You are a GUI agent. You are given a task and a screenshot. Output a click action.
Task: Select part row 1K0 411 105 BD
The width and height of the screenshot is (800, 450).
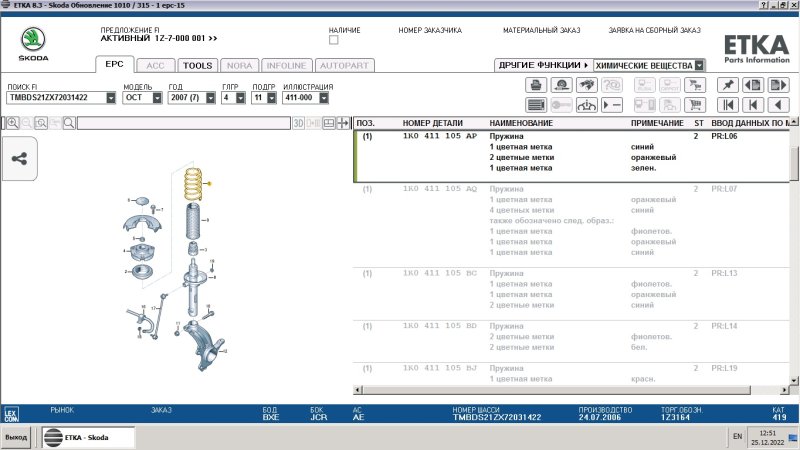(x=571, y=341)
